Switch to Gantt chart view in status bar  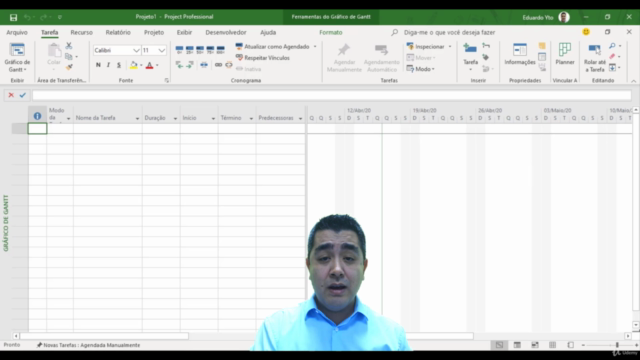[x=499, y=345]
